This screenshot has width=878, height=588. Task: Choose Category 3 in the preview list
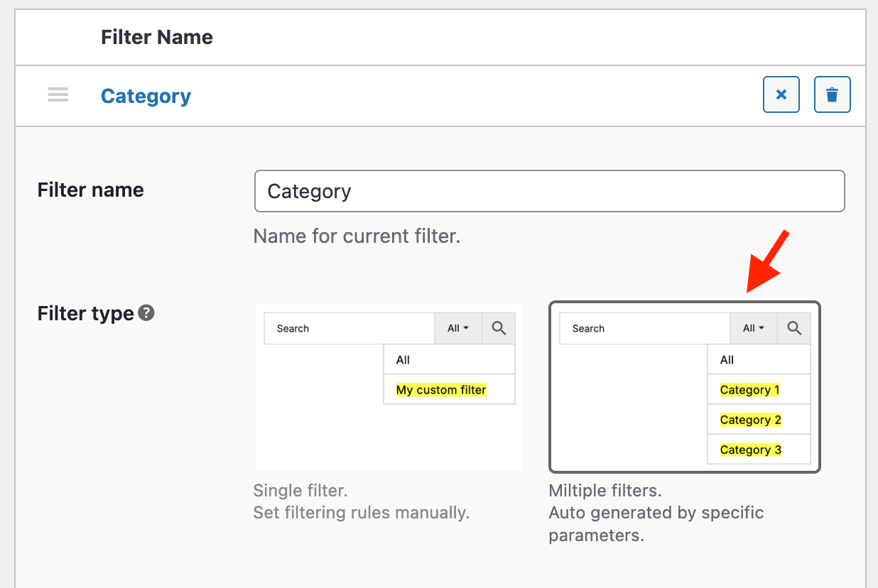750,450
